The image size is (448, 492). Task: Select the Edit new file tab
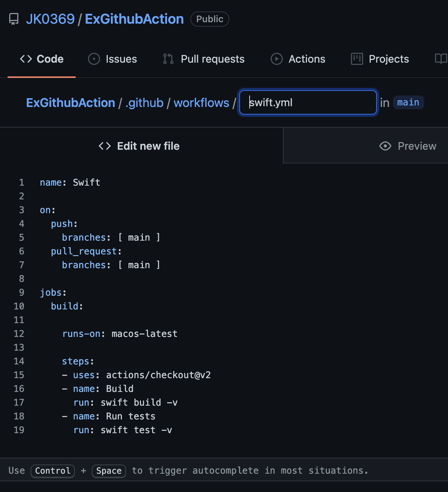[x=139, y=146]
